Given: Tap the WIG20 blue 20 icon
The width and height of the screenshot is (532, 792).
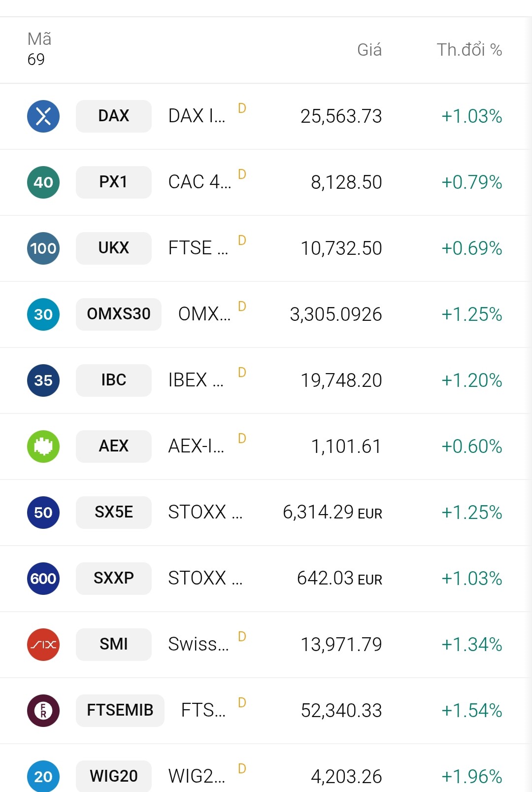Looking at the screenshot, I should tap(43, 776).
